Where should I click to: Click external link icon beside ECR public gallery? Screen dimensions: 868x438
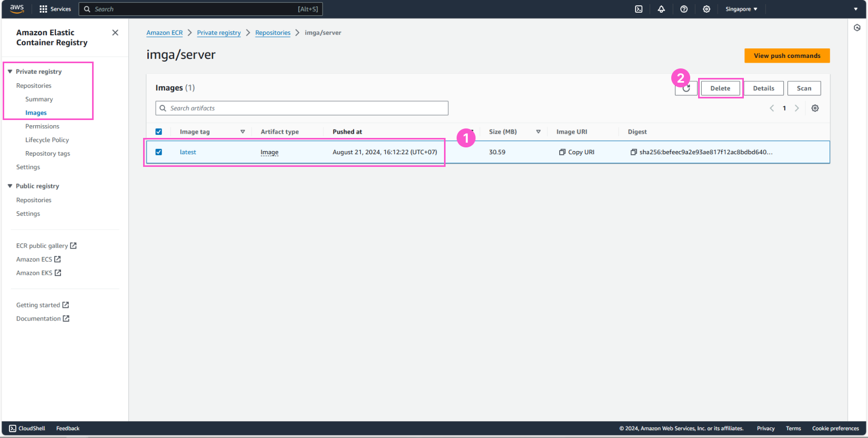(x=74, y=245)
